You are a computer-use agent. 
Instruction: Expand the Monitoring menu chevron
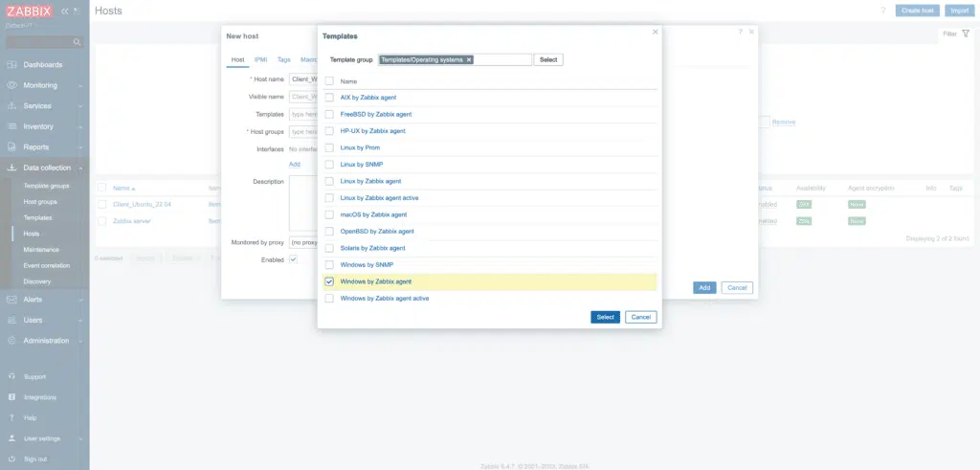(x=80, y=85)
